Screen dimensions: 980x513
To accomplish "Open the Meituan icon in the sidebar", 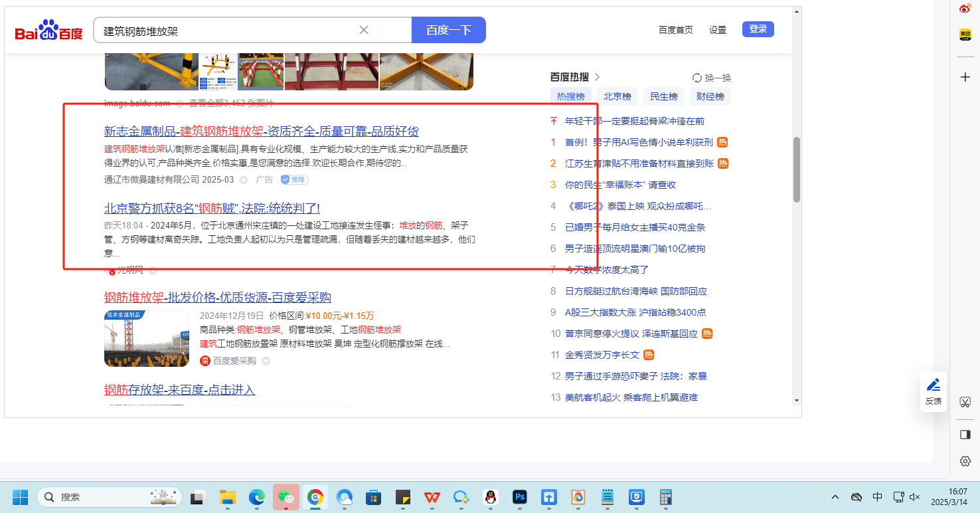I will pyautogui.click(x=965, y=35).
